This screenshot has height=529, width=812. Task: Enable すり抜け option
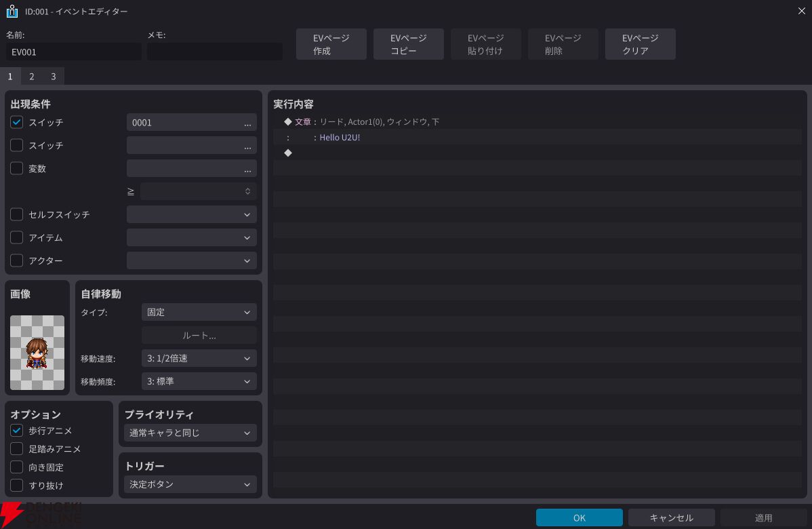pos(16,485)
